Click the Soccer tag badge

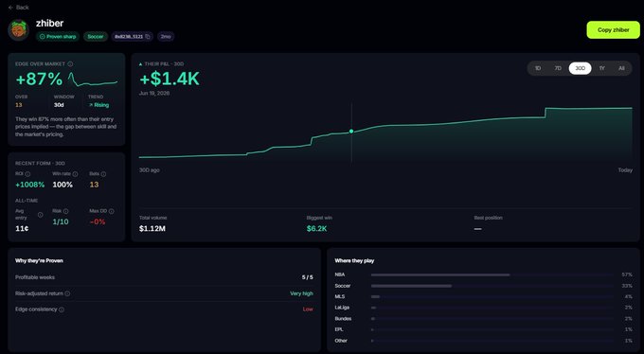96,37
